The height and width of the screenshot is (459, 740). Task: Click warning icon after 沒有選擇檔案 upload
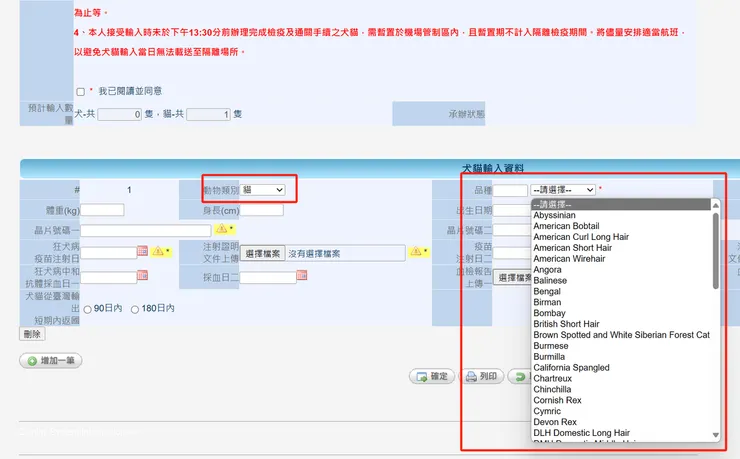tap(416, 251)
